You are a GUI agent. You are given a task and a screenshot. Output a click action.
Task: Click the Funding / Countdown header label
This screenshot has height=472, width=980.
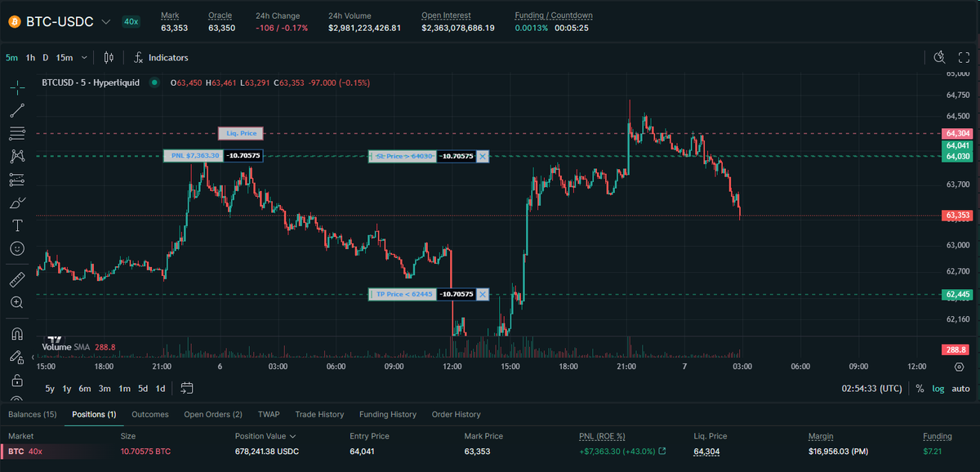[x=554, y=16]
